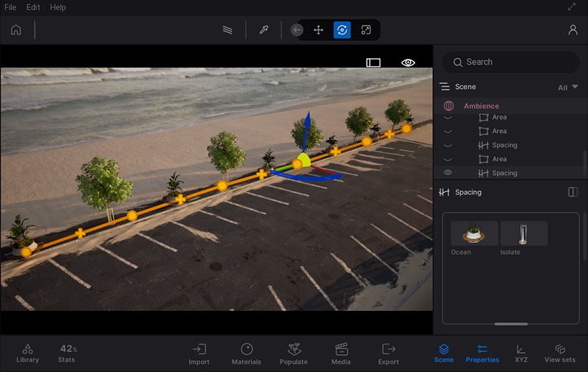The width and height of the screenshot is (588, 372).
Task: Click the horizontal scrollbar under the thumbnails
Action: point(510,324)
